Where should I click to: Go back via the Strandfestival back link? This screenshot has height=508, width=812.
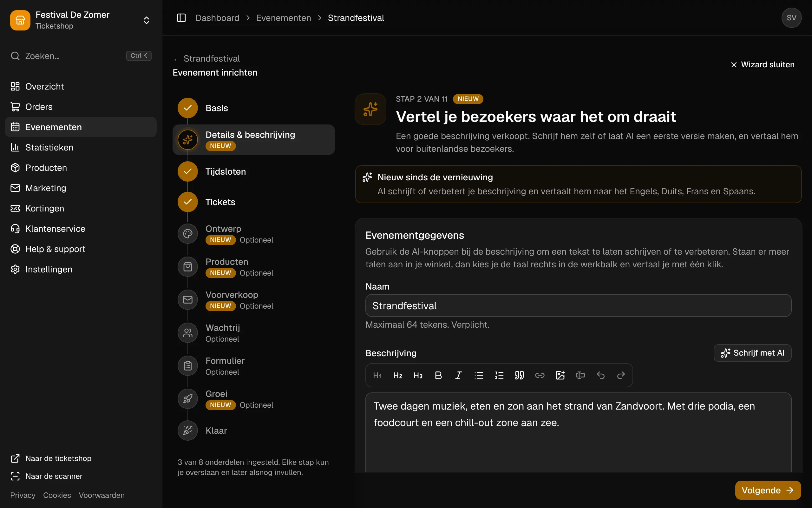[x=207, y=58]
